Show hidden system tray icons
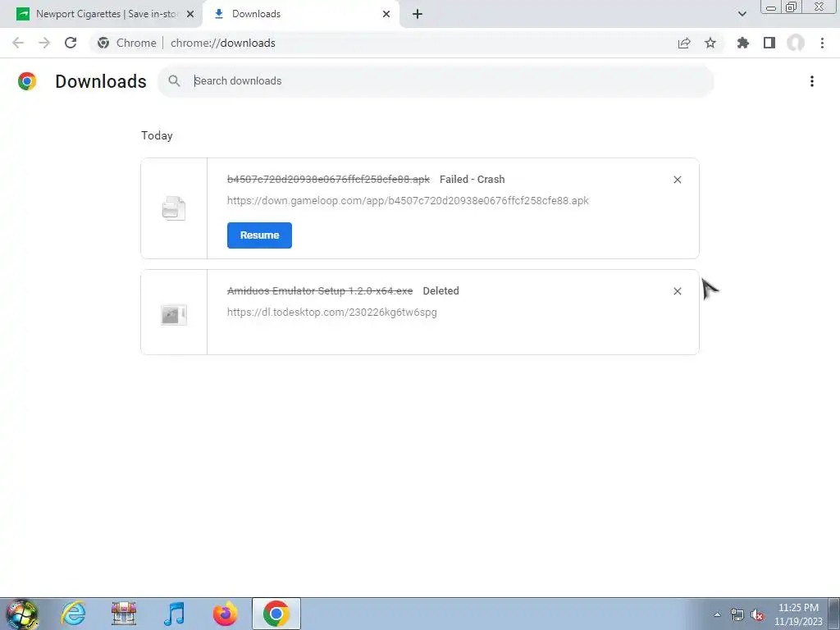 717,614
